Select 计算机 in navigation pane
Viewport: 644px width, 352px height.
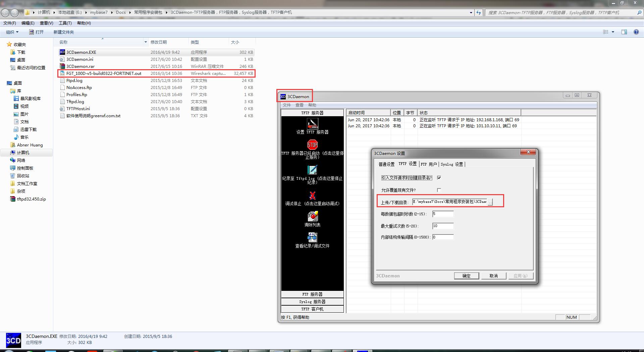tap(23, 152)
